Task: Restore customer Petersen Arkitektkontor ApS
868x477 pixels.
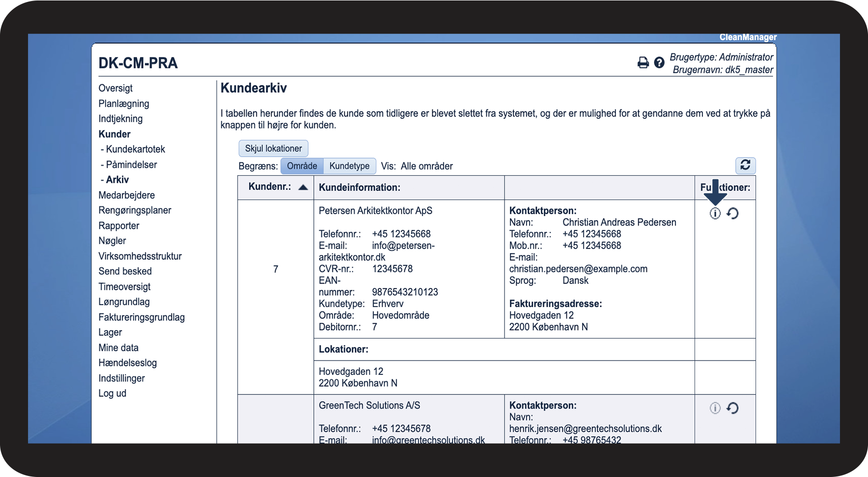Action: coord(732,214)
